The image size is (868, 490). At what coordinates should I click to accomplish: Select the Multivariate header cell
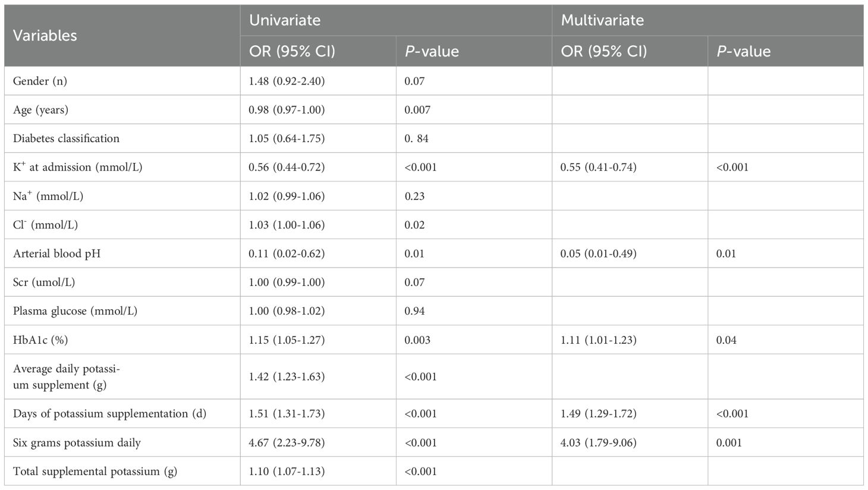[x=602, y=20]
